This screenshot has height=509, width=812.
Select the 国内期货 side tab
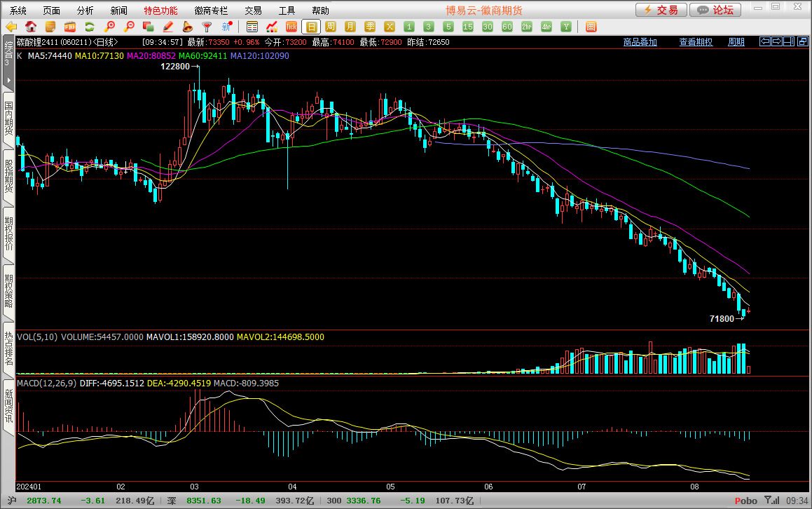point(8,118)
